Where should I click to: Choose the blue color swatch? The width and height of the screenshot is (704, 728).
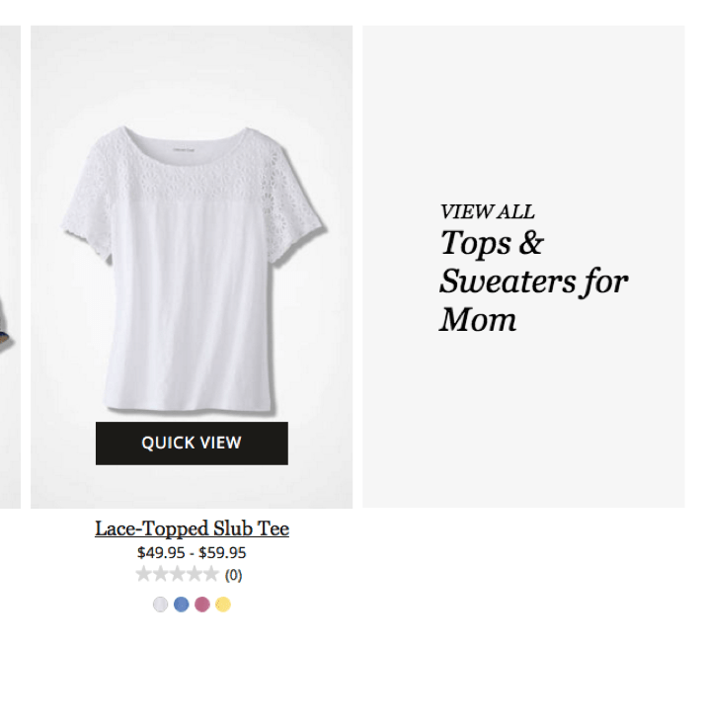[x=182, y=605]
